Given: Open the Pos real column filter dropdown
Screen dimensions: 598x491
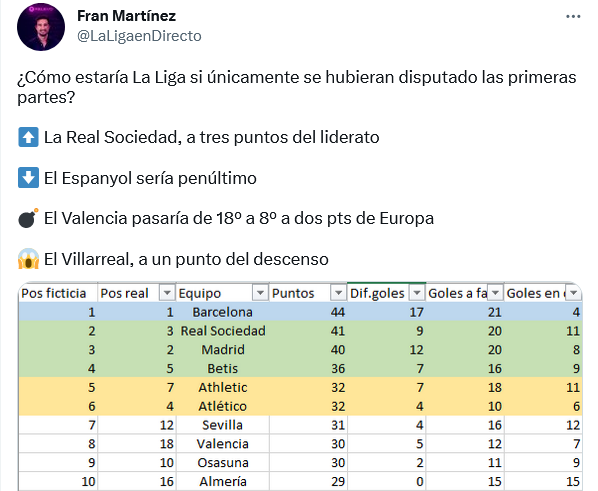Looking at the screenshot, I should point(167,293).
